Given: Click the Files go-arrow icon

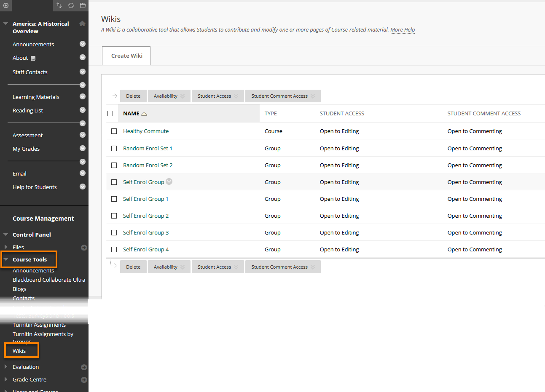Looking at the screenshot, I should click(84, 248).
